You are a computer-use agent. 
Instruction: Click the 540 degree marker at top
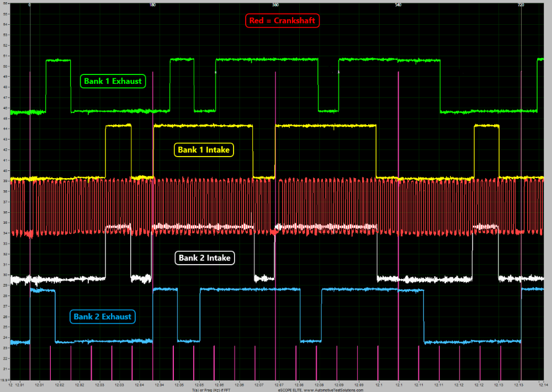click(398, 4)
